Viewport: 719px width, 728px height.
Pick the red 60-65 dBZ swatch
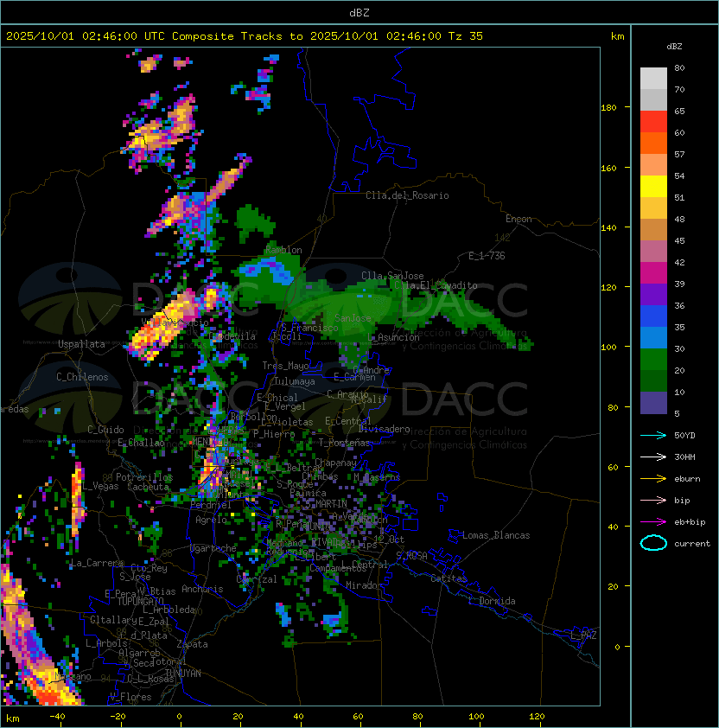[x=653, y=121]
